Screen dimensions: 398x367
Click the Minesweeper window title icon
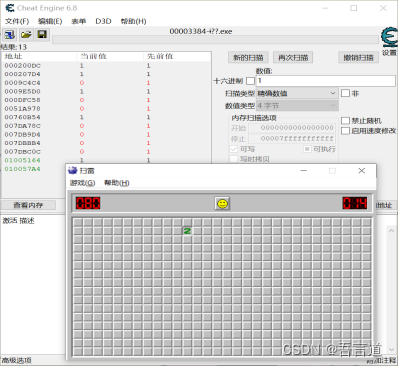tap(72, 171)
